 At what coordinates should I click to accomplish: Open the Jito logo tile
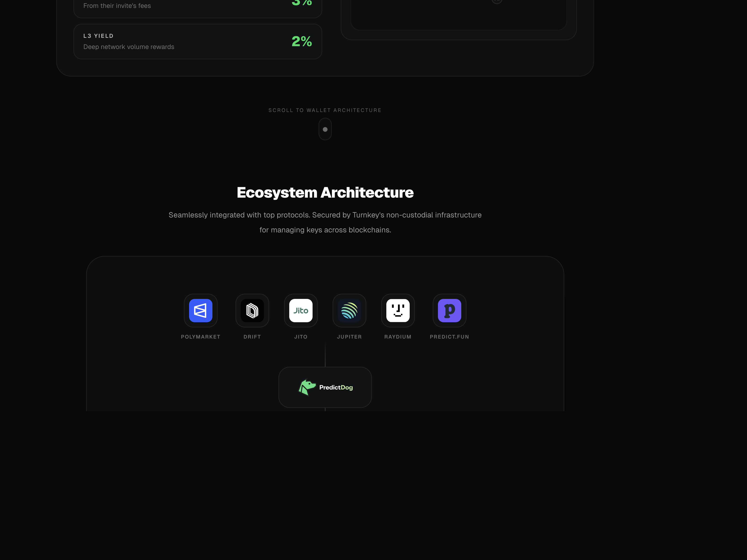(x=301, y=310)
